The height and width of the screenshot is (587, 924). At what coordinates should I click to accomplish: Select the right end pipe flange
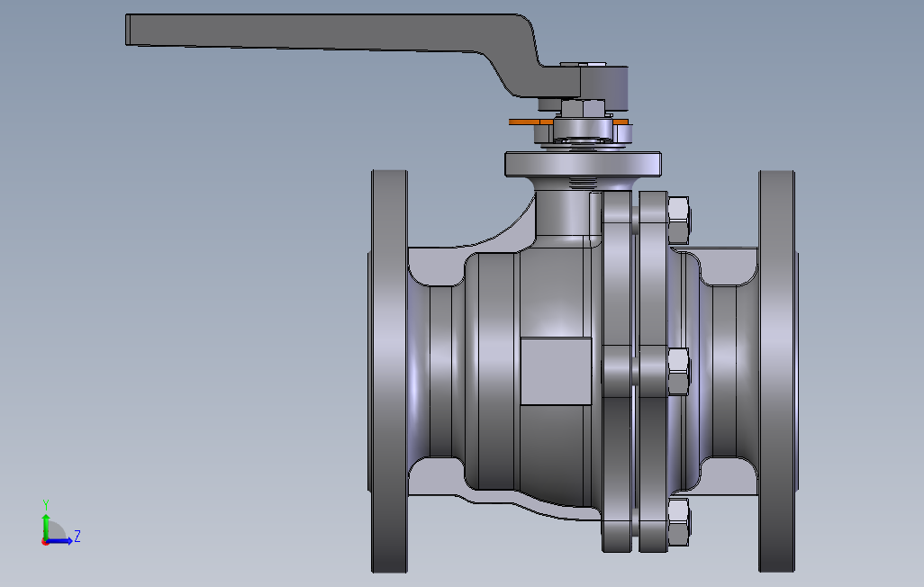777,371
